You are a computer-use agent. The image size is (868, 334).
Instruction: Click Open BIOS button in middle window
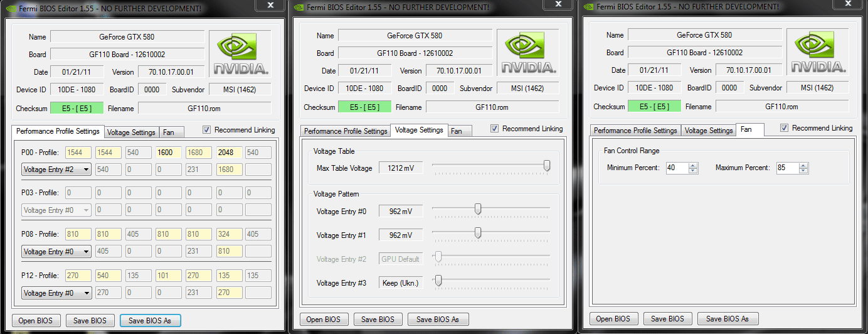click(x=324, y=319)
